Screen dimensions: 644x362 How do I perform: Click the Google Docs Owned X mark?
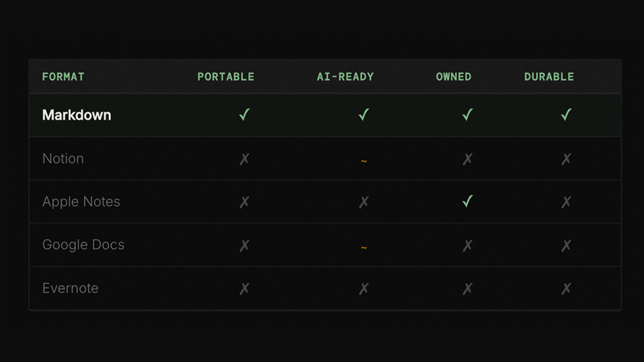point(468,245)
